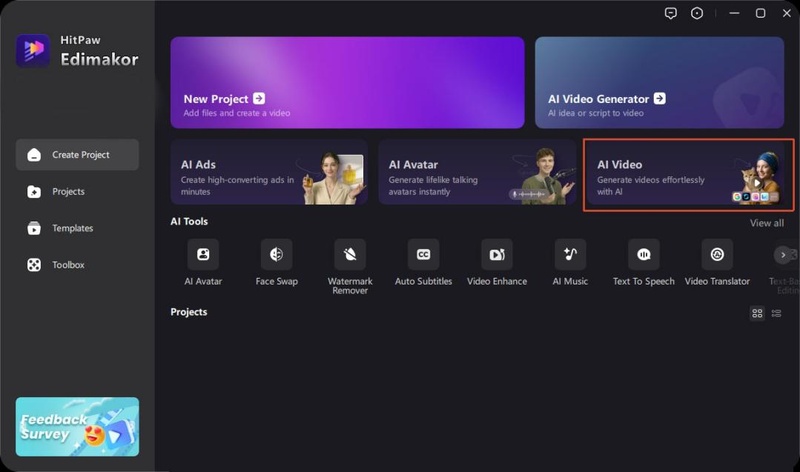
Task: Switch projects to grid view
Action: click(x=757, y=313)
